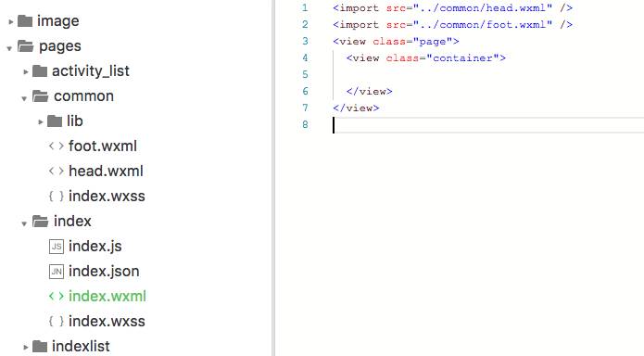Click line number 5 in gutter
This screenshot has width=644, height=356.
click(305, 74)
